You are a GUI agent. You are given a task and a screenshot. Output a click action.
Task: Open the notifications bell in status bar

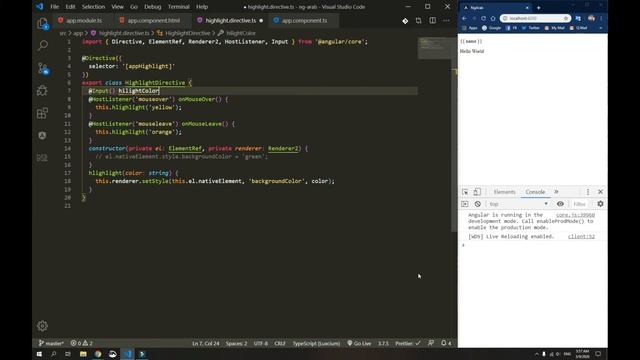(x=446, y=343)
